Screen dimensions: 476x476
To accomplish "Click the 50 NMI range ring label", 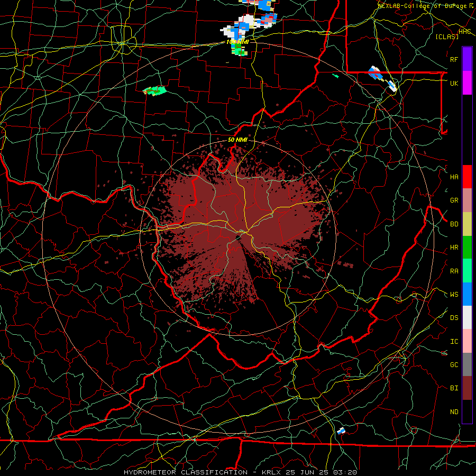I will (x=237, y=140).
